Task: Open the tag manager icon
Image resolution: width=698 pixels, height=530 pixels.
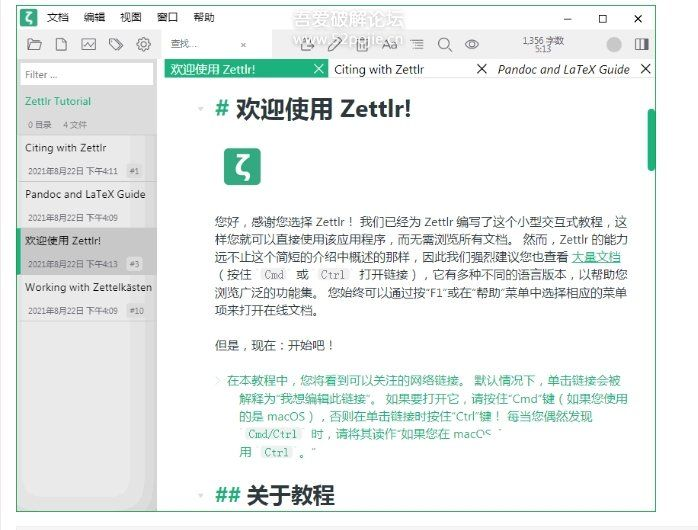Action: [116, 44]
